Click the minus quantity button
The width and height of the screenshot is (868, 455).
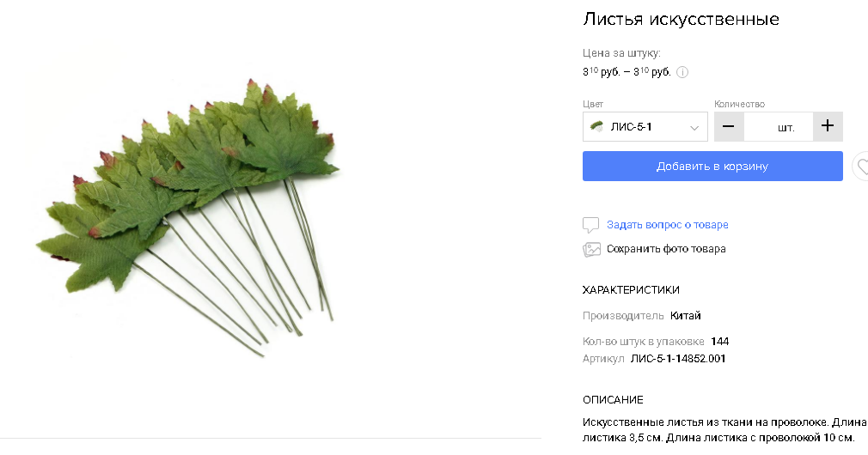pos(729,126)
